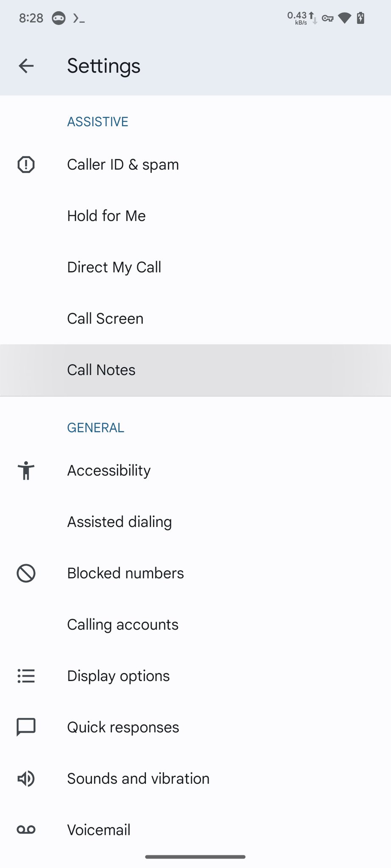Tap the VPN key status bar icon
Image resolution: width=391 pixels, height=868 pixels.
coord(327,18)
